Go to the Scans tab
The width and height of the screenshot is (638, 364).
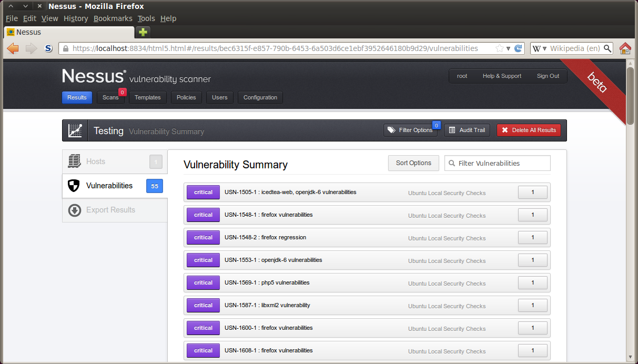pos(110,97)
